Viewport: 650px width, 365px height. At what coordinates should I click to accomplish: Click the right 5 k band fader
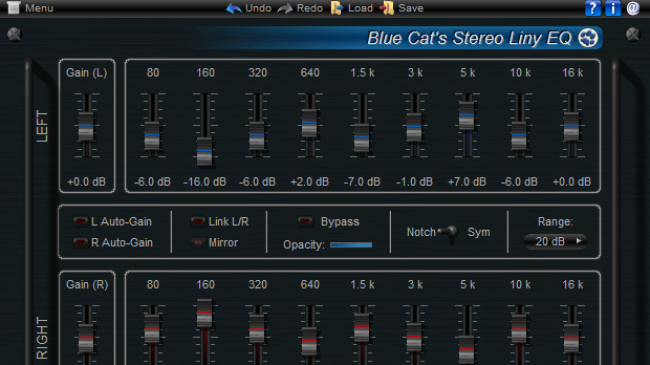click(466, 349)
